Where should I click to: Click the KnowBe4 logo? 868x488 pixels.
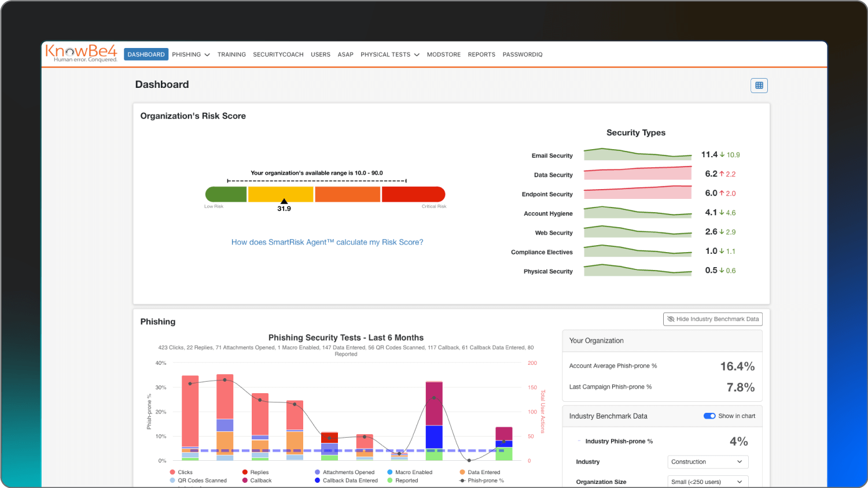tap(81, 53)
